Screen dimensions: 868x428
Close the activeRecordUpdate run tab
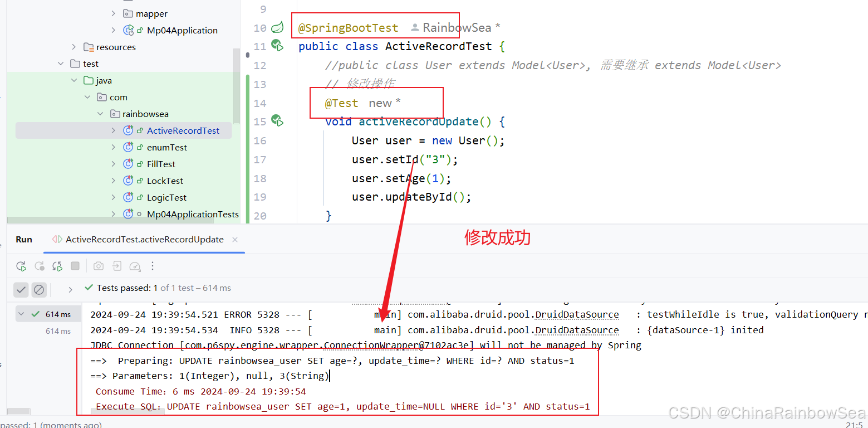[234, 239]
